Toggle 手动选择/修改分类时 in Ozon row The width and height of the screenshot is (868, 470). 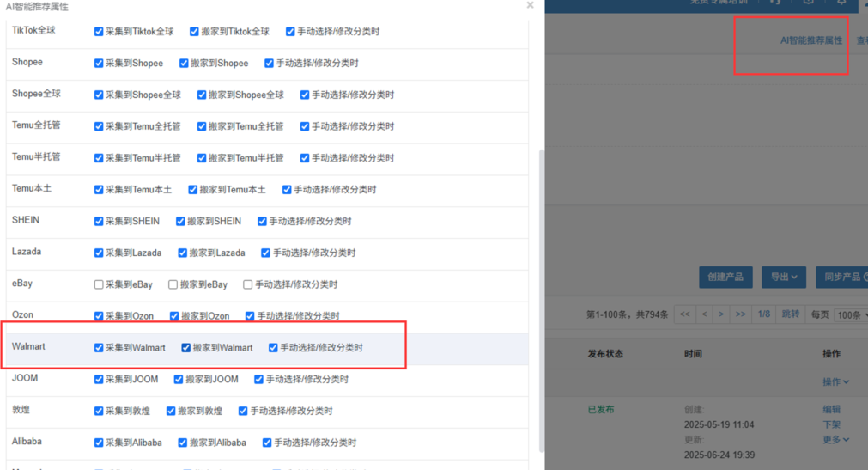click(250, 316)
